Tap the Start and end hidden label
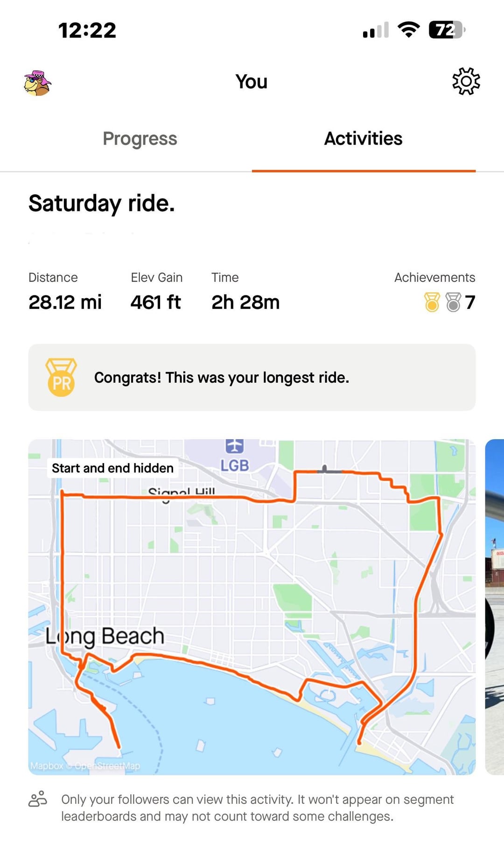Screen dimensions: 504x856 coord(112,468)
